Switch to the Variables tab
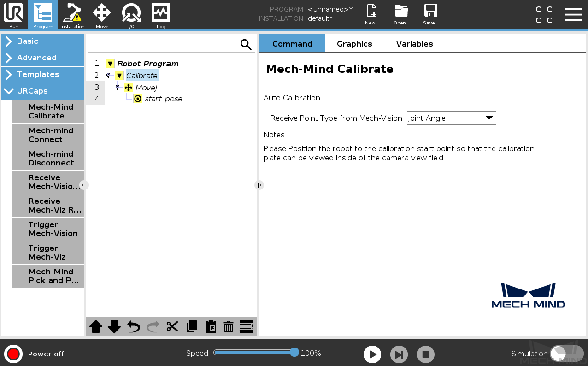Screen dimensions: 588x366 [x=414, y=44]
